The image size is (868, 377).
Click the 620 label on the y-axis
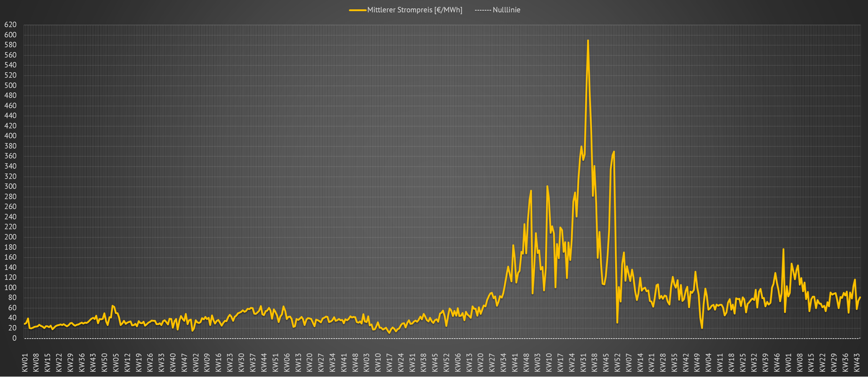tap(10, 25)
